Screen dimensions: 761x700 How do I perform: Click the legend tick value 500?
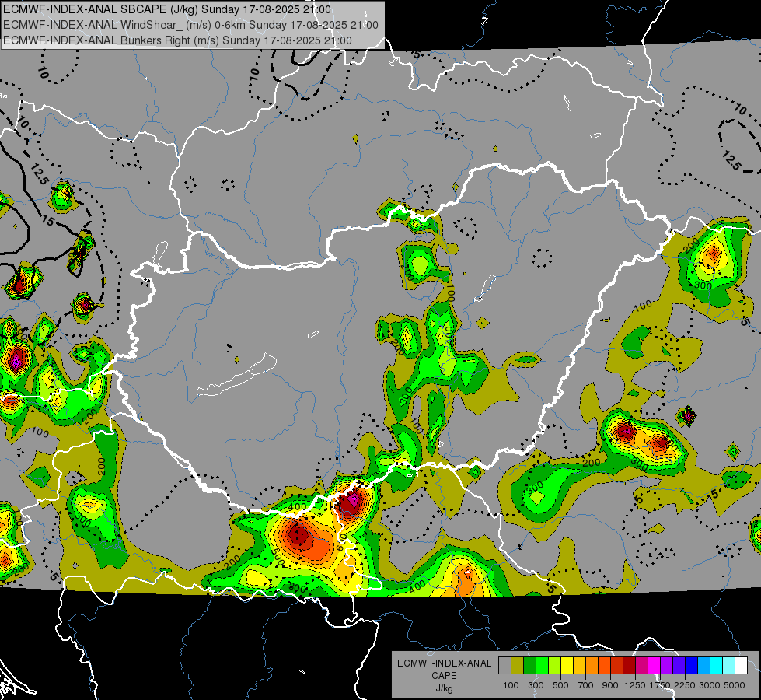(560, 685)
